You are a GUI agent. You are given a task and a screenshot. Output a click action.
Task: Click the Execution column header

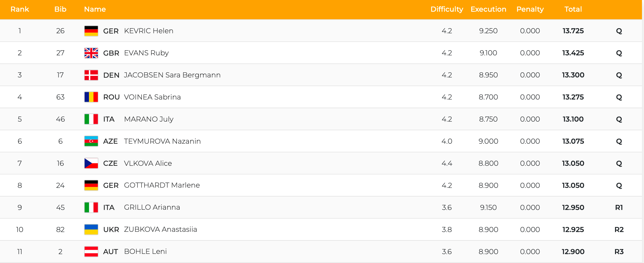click(x=488, y=9)
